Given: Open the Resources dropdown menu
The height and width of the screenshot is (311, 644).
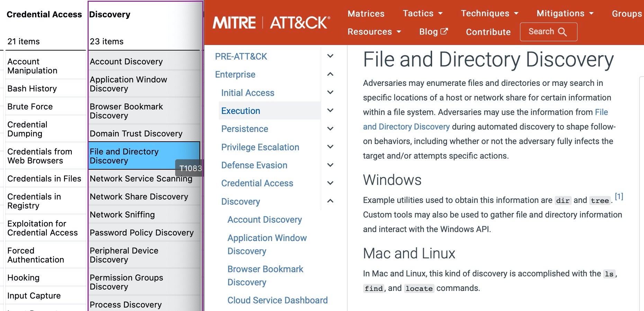Looking at the screenshot, I should 374,32.
